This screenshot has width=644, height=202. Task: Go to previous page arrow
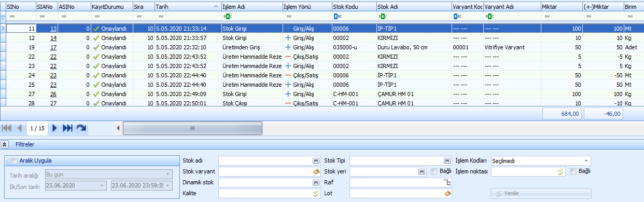coord(20,128)
